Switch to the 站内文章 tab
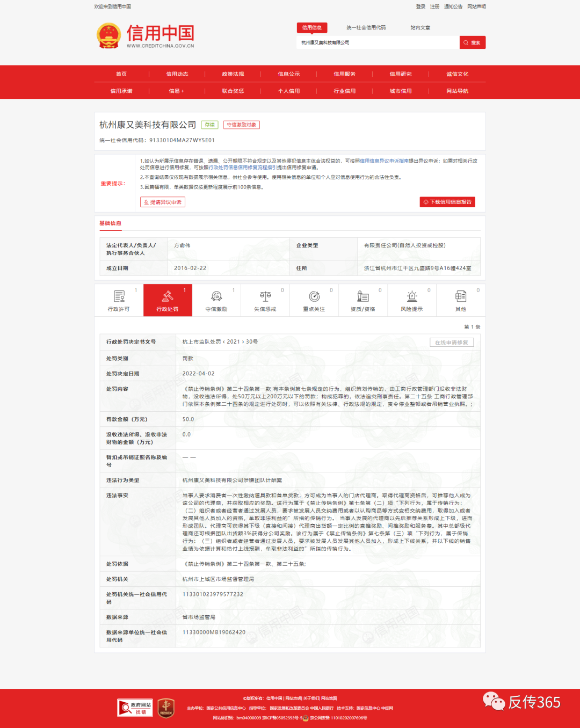Screen dimensions: 580x728 [420, 27]
